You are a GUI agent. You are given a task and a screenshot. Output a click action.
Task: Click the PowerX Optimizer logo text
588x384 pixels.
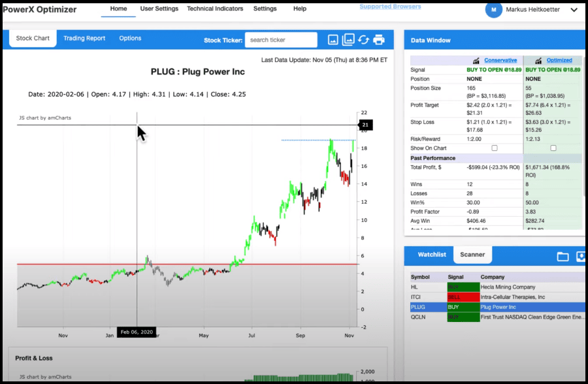coord(39,9)
